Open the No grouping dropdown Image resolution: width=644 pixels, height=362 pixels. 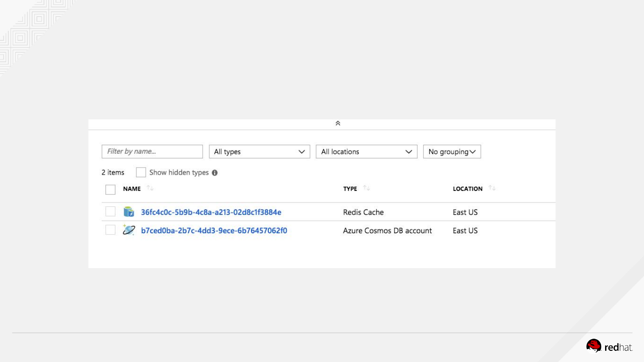click(452, 152)
